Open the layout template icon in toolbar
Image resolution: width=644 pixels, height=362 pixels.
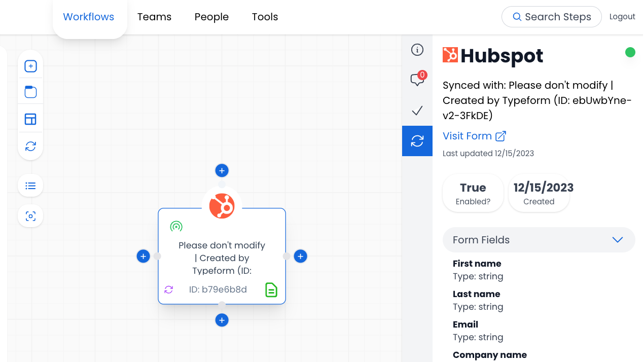point(30,119)
